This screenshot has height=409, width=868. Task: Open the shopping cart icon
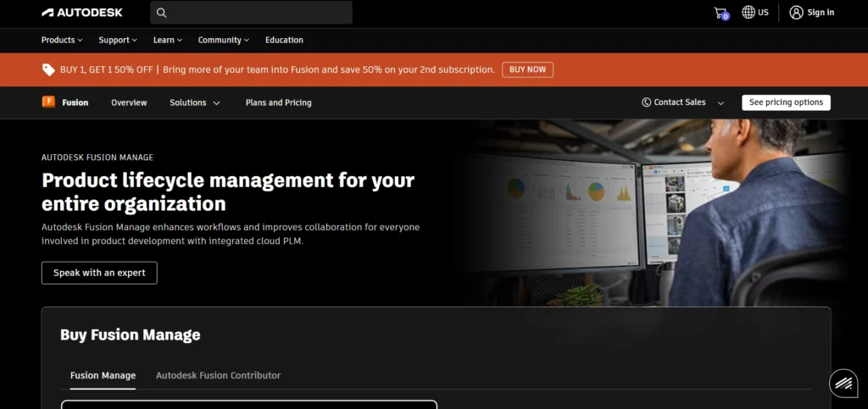tap(721, 14)
